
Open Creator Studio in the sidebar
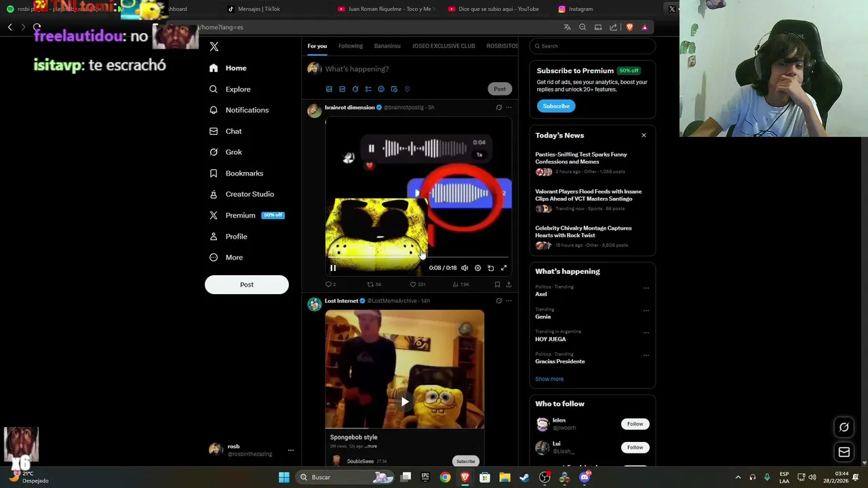point(242,194)
